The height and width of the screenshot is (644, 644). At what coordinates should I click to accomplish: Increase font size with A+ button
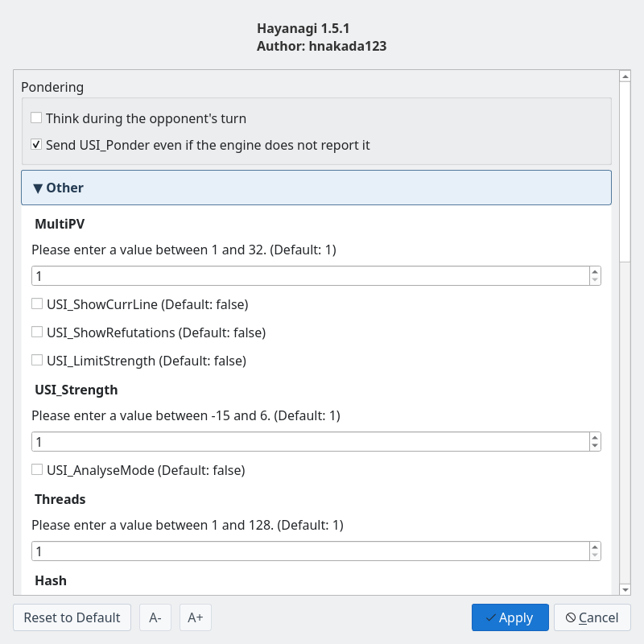click(x=196, y=617)
